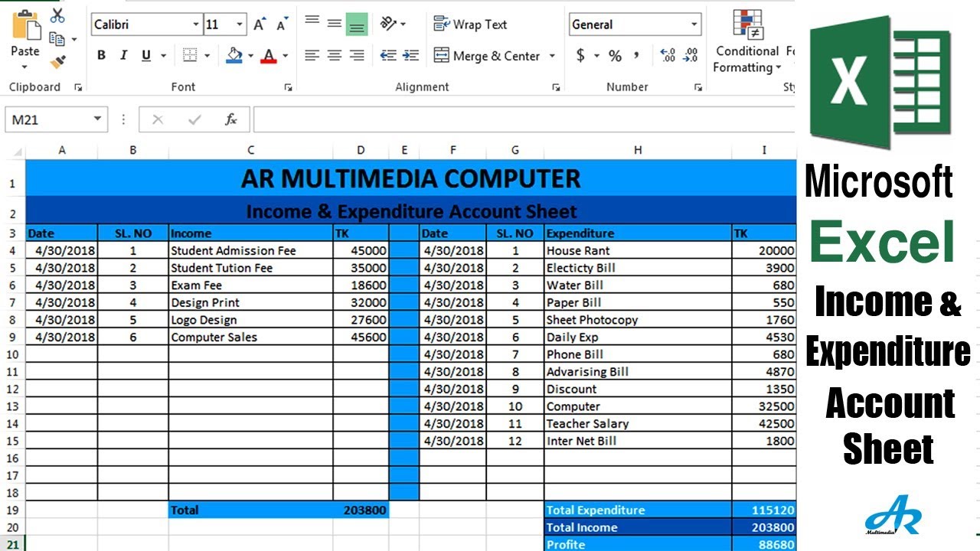Open font color dropdown arrow
The width and height of the screenshot is (980, 551).
[x=286, y=56]
